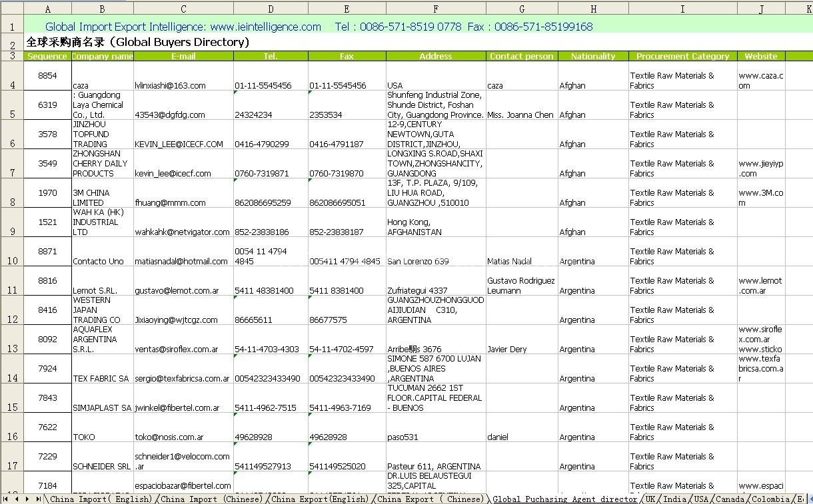Click the select-all corner of the grid
813x504 pixels.
(x=12, y=8)
